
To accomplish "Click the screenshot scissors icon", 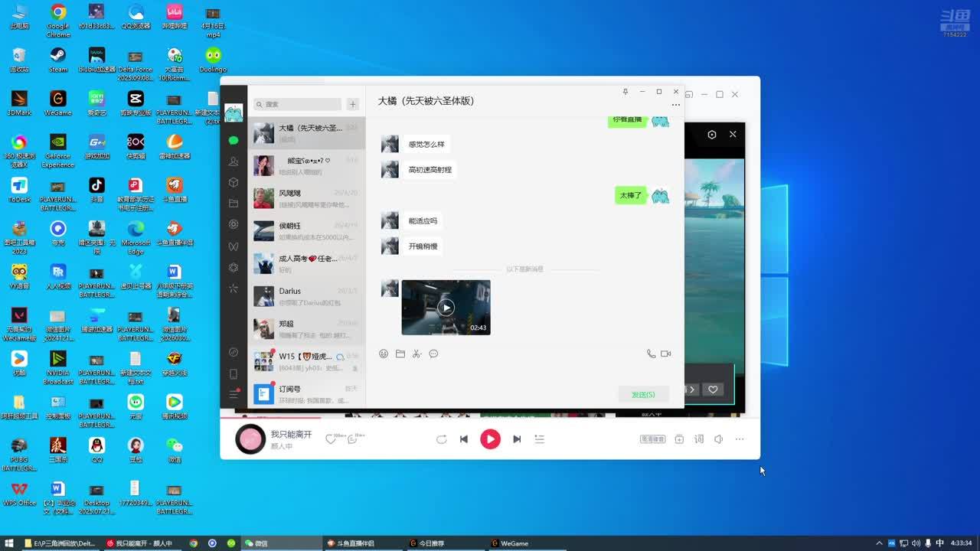I will [416, 354].
